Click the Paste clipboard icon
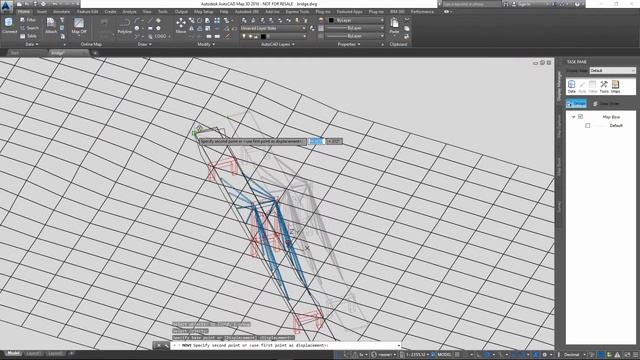640x360 pixels. point(394,25)
